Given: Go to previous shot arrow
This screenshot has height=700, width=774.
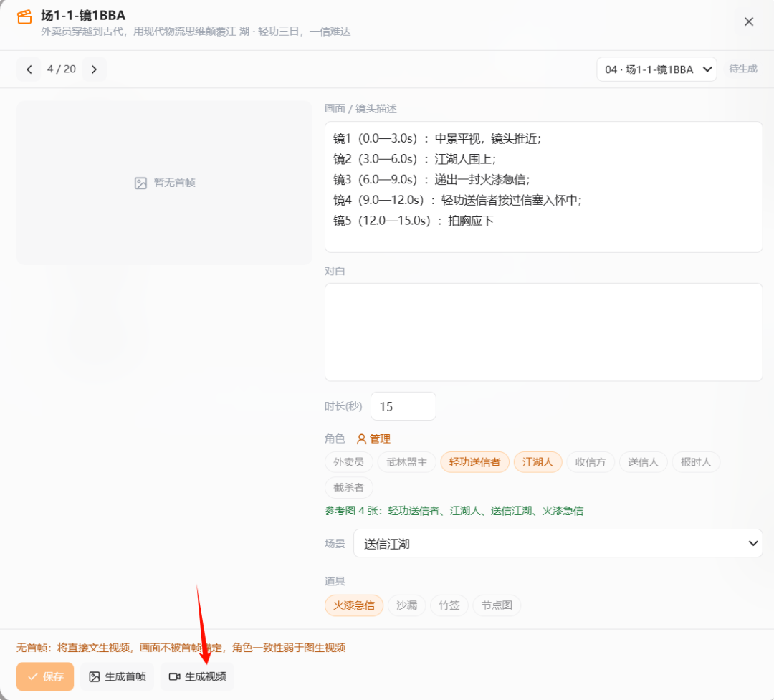Looking at the screenshot, I should (x=29, y=69).
